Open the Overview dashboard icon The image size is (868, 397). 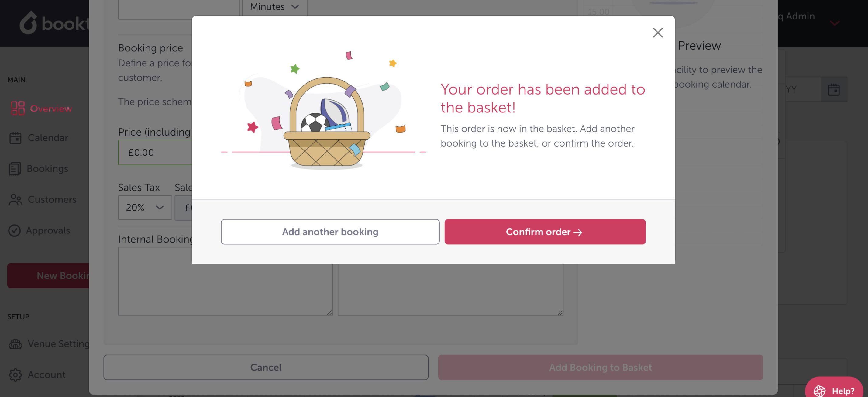click(18, 108)
